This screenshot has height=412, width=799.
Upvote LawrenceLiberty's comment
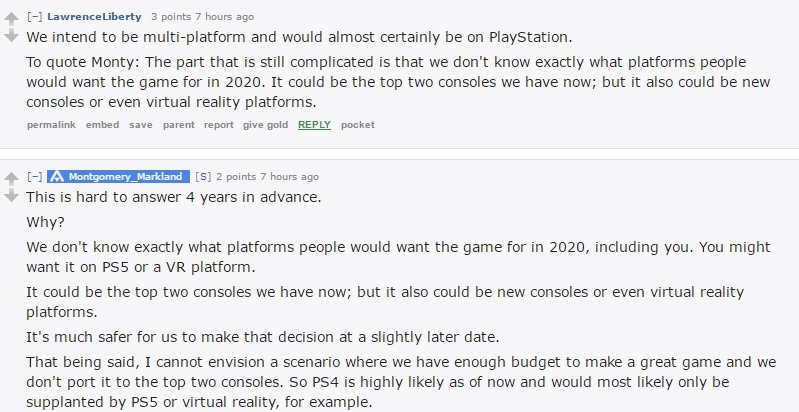tap(11, 20)
